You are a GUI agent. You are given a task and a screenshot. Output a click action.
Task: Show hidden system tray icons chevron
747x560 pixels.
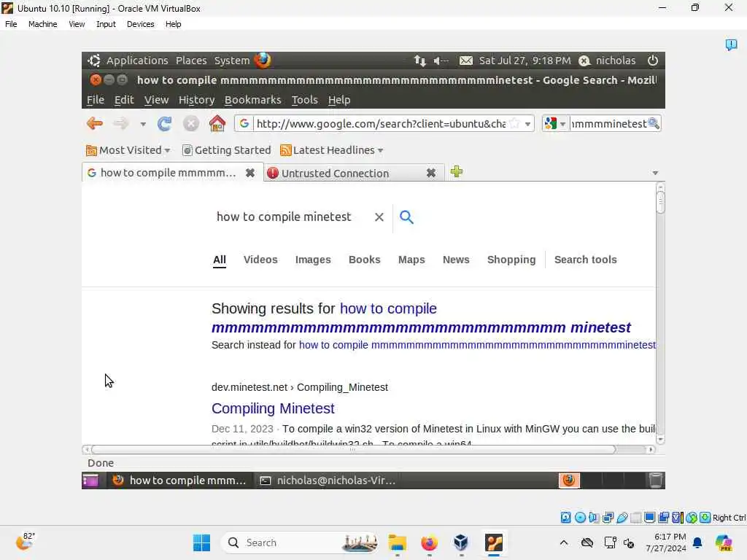(564, 542)
